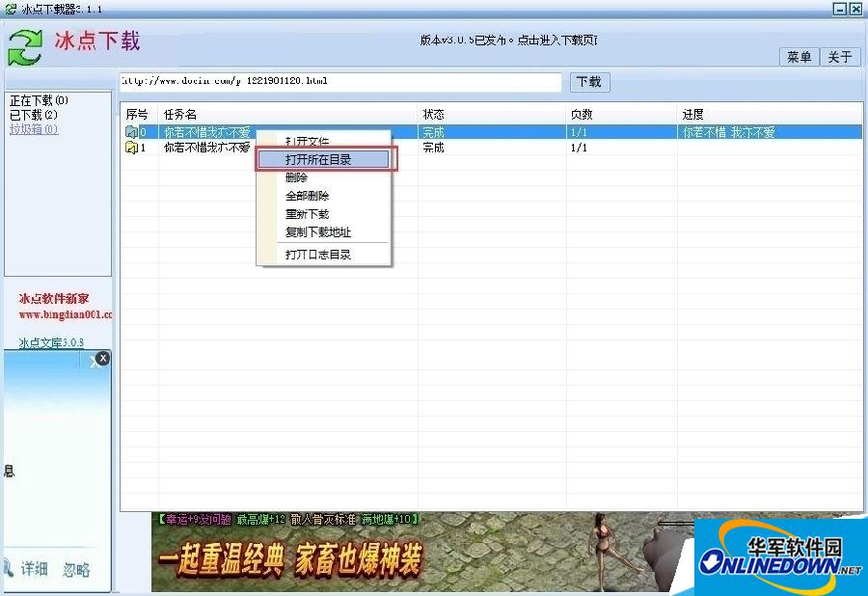Image resolution: width=868 pixels, height=596 pixels.
Task: Choose 删除 from the context menu
Action: [296, 177]
